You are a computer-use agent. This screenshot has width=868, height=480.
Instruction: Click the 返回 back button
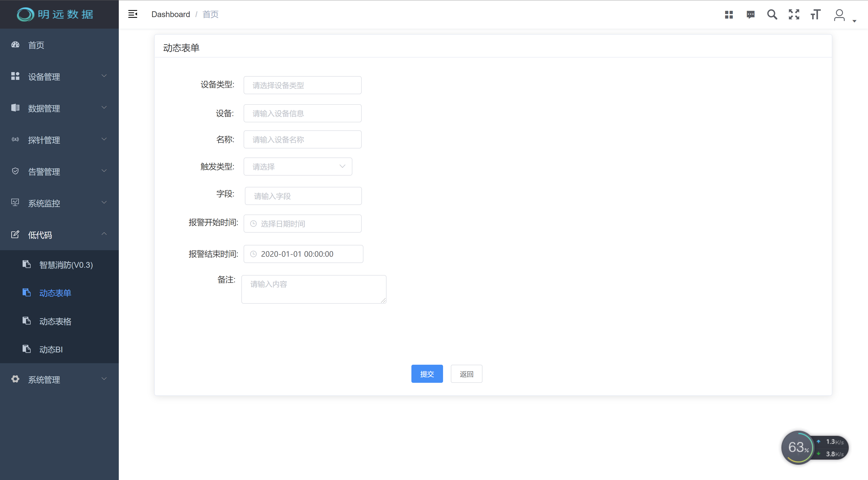click(466, 374)
